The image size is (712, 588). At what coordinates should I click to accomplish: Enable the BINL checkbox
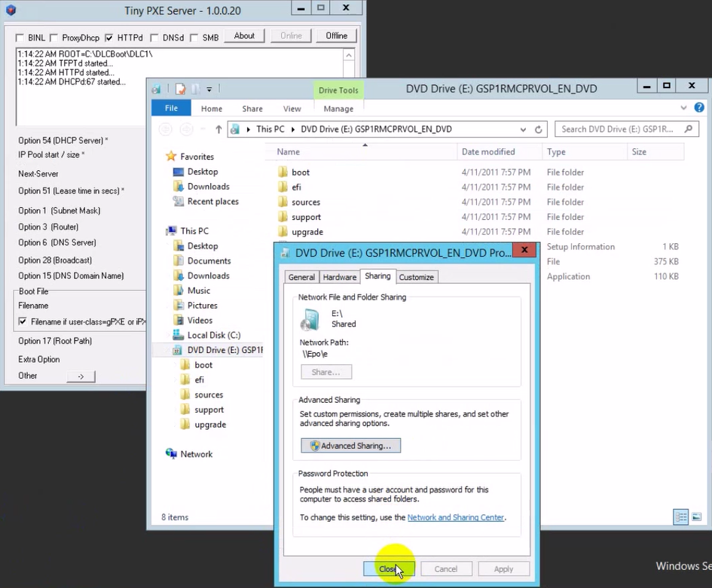pos(20,38)
